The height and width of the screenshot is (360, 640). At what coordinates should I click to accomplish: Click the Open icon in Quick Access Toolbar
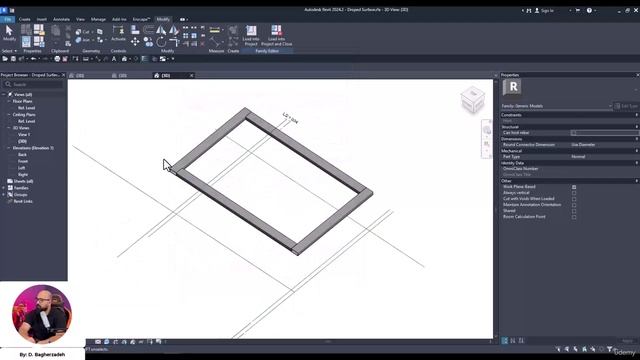click(5, 59)
